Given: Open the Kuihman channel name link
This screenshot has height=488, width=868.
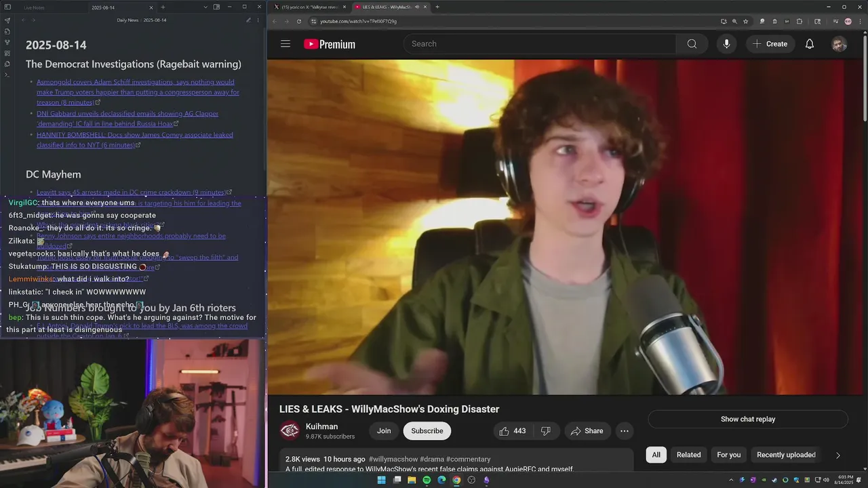Looking at the screenshot, I should pos(321,426).
